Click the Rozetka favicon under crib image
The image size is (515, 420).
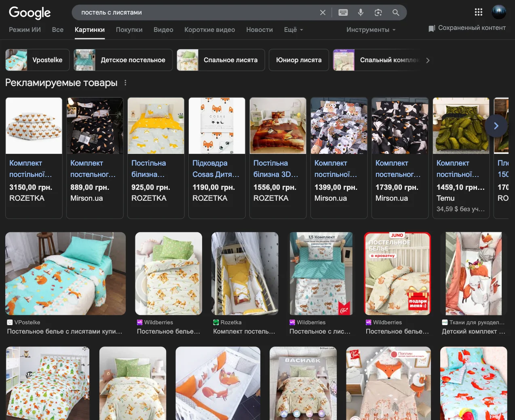pyautogui.click(x=216, y=322)
